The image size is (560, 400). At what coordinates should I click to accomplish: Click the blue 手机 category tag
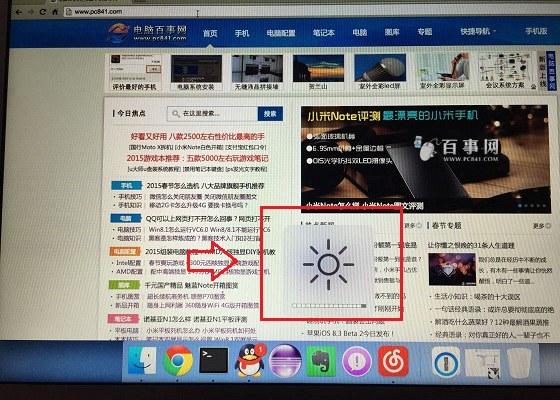pos(126,186)
